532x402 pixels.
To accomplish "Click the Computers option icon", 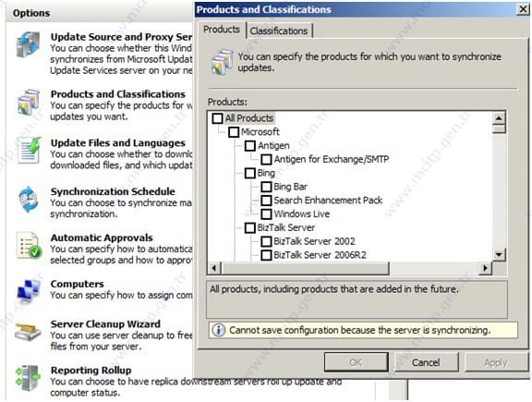I will [29, 291].
